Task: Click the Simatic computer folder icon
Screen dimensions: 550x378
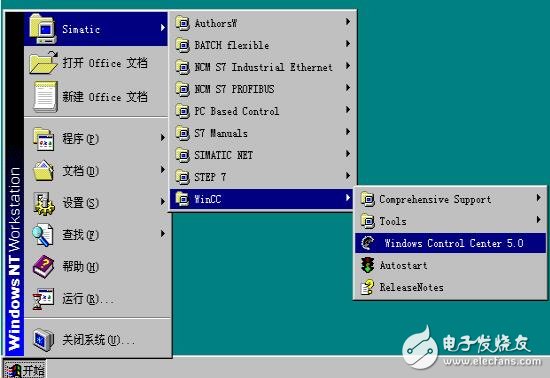Action: click(x=43, y=29)
